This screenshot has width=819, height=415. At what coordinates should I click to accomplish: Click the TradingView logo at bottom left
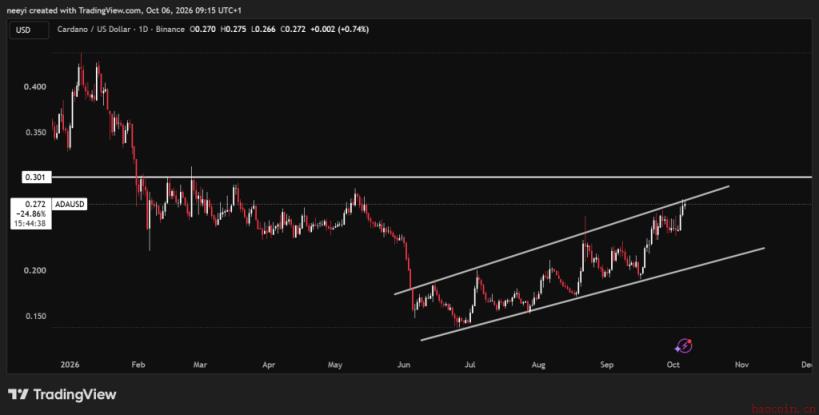62,395
